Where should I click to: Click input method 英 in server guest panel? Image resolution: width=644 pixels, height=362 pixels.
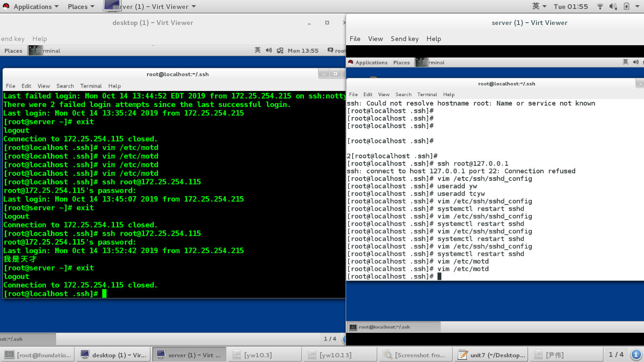(626, 62)
